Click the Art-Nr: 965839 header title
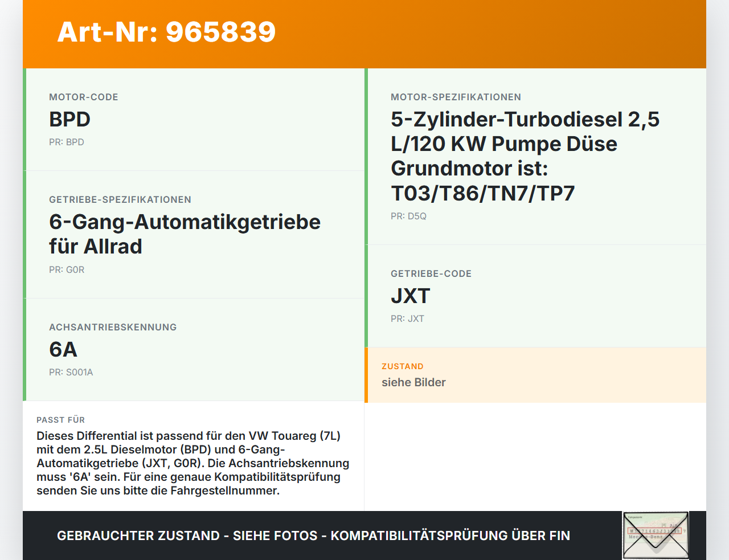Image resolution: width=729 pixels, height=560 pixels. 166,32
